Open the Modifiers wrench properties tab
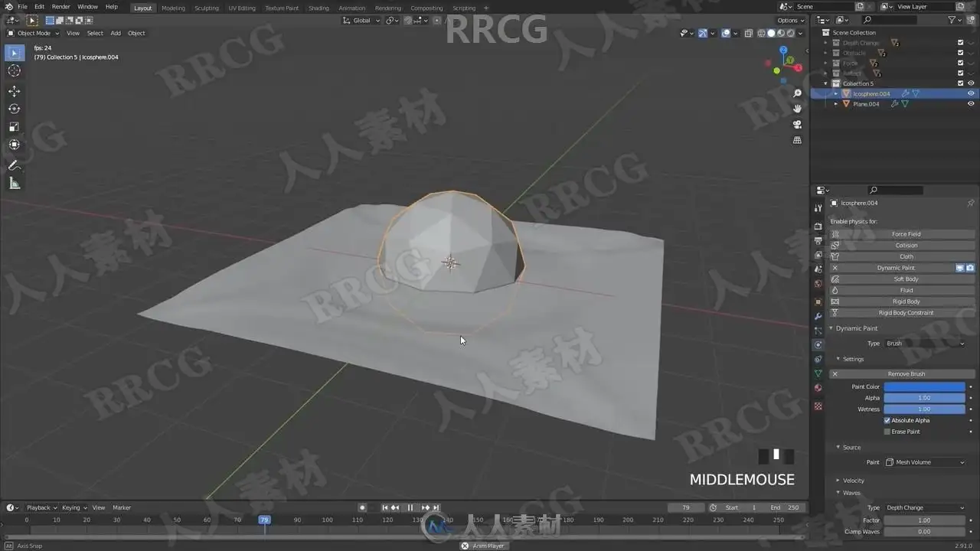 [818, 316]
